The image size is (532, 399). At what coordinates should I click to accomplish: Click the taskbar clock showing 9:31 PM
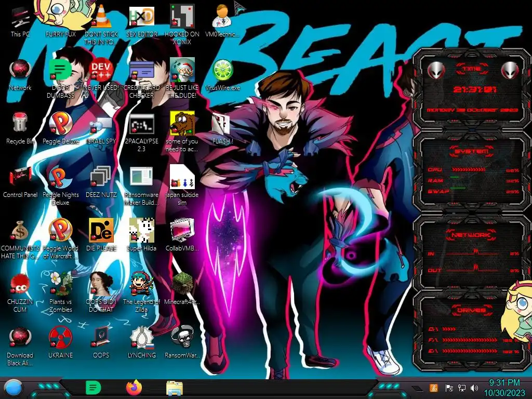504,388
